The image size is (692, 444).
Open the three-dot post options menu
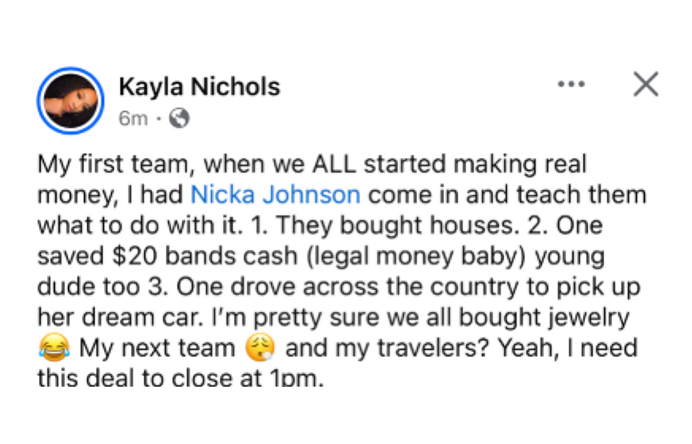pos(571,85)
